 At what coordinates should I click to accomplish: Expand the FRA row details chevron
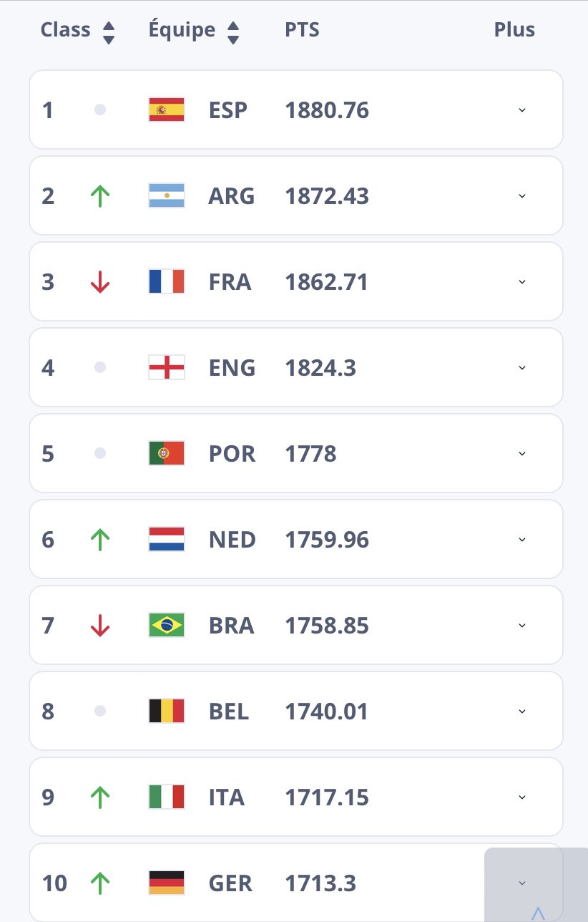pos(521,282)
